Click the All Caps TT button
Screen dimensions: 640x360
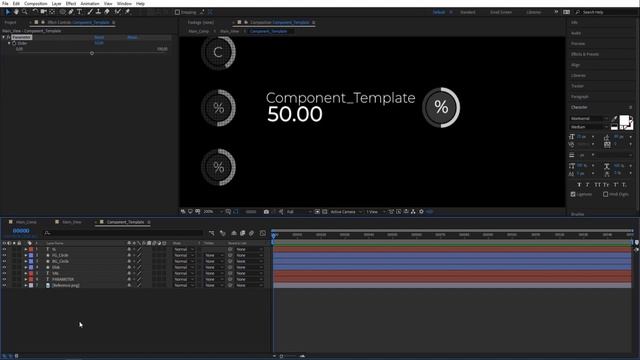point(597,185)
